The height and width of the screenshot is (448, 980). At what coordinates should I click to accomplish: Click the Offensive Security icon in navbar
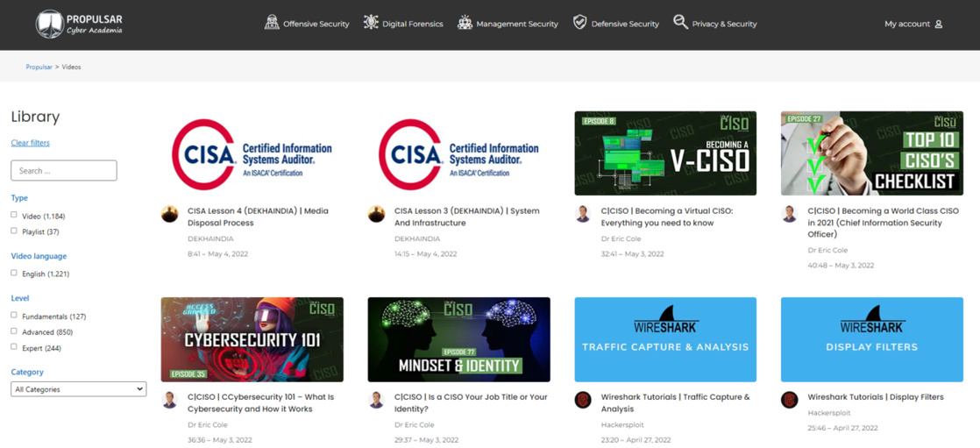(271, 23)
